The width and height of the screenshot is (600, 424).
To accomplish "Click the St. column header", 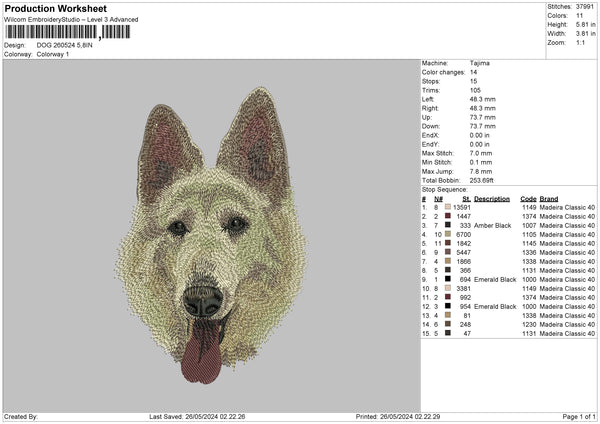I will click(x=466, y=198).
